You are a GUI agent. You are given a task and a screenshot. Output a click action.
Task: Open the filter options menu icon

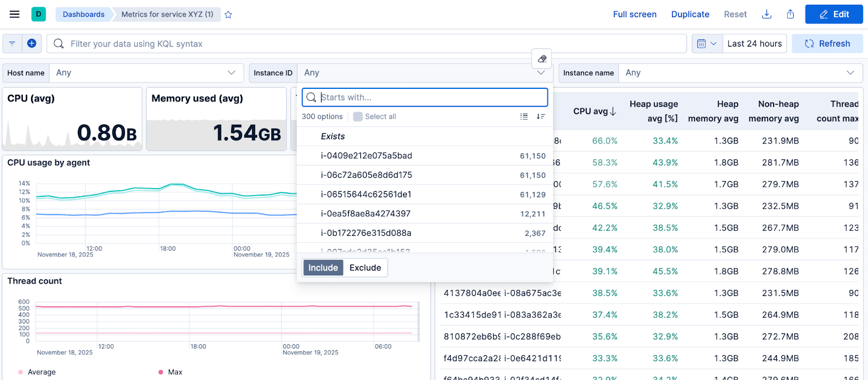[12, 43]
